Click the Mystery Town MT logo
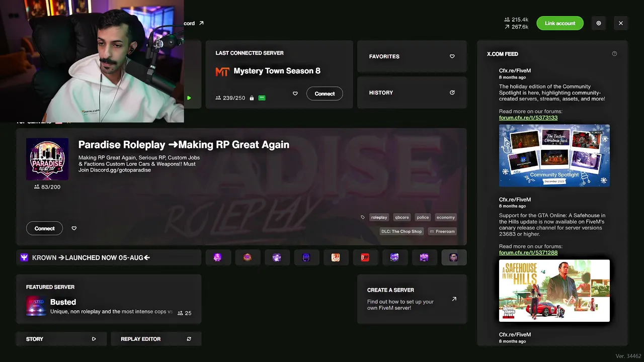The width and height of the screenshot is (644, 362). [222, 71]
